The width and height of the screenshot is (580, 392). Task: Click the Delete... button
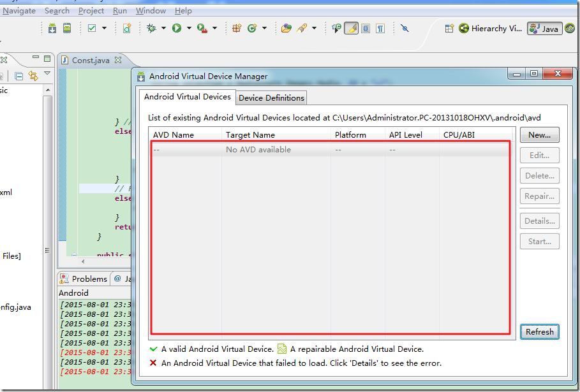540,175
